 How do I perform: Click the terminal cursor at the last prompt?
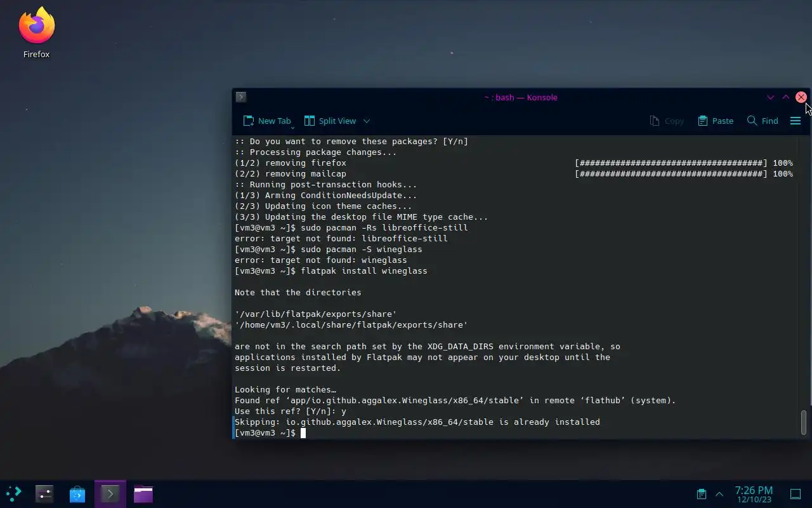point(303,433)
